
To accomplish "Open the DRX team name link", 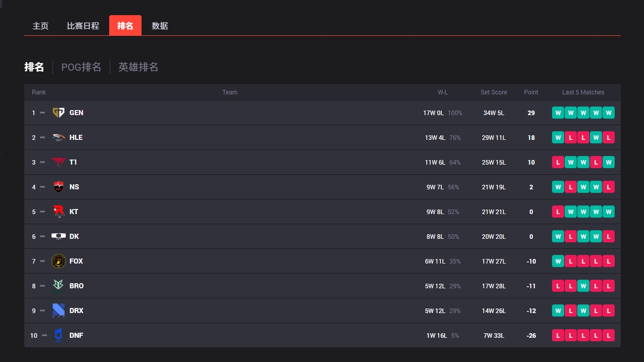I will click(x=76, y=311).
